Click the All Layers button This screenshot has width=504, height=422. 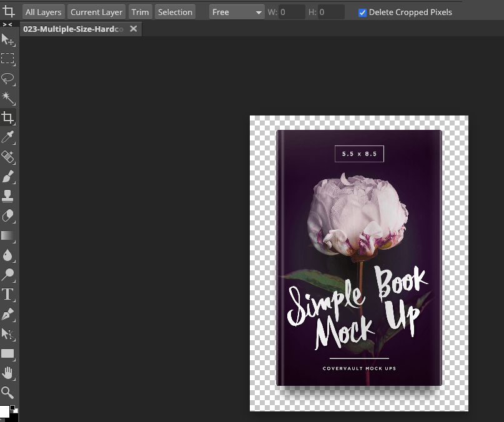43,12
